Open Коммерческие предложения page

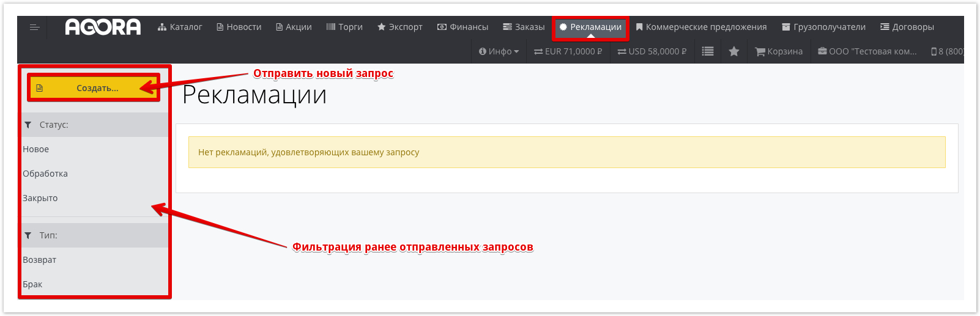coord(701,27)
